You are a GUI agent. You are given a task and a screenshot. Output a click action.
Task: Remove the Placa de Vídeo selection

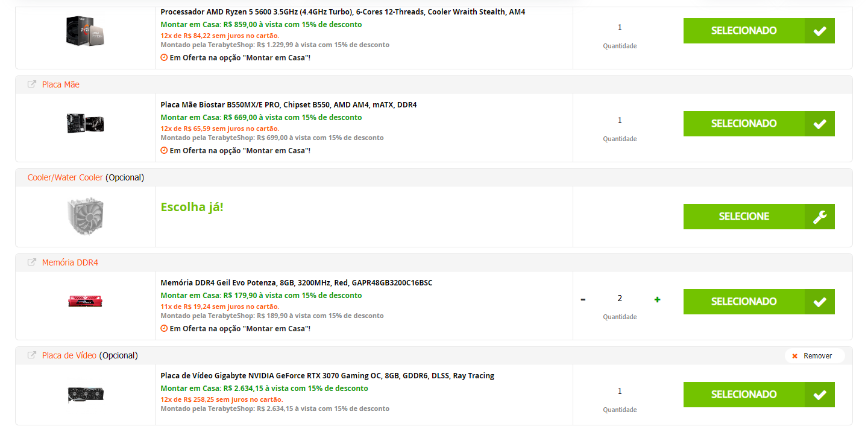pyautogui.click(x=814, y=356)
